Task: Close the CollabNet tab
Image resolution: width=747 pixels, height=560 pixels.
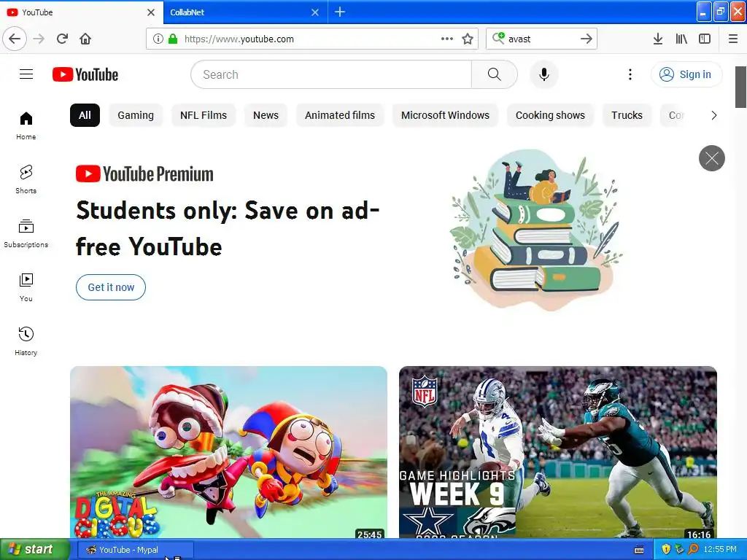Action: pyautogui.click(x=315, y=12)
